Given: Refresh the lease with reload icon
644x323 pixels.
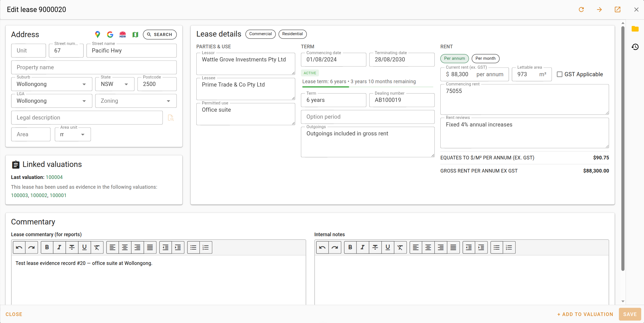Looking at the screenshot, I should (x=581, y=9).
